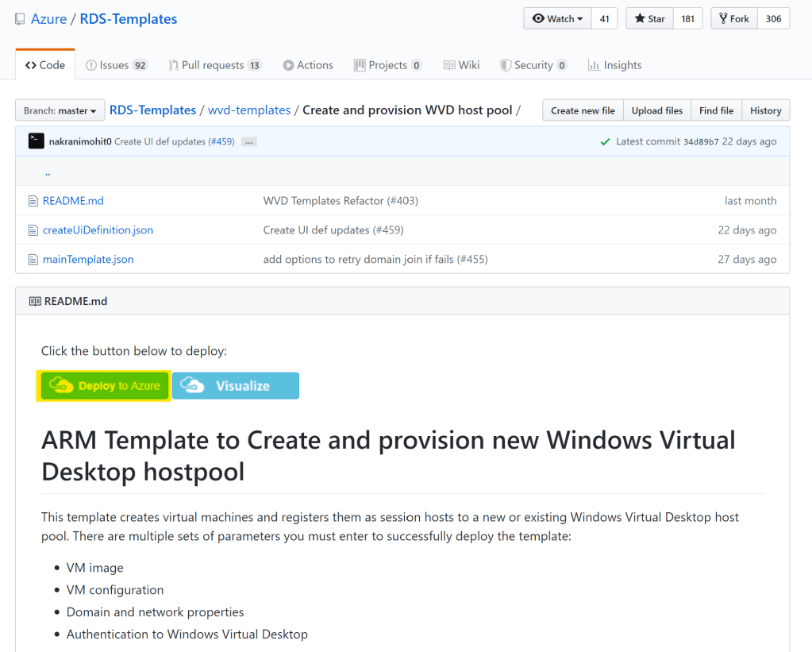
Task: Click the Create new file button
Action: coord(583,111)
